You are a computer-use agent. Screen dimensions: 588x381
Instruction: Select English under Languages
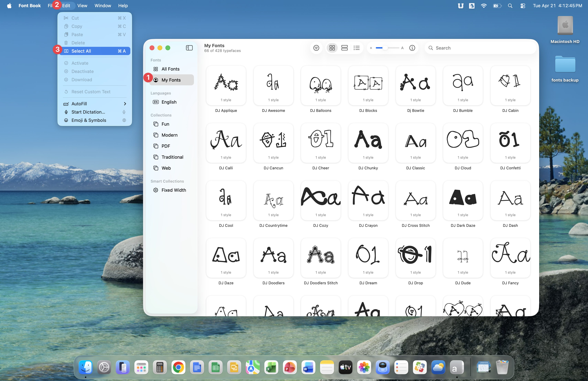click(x=169, y=102)
